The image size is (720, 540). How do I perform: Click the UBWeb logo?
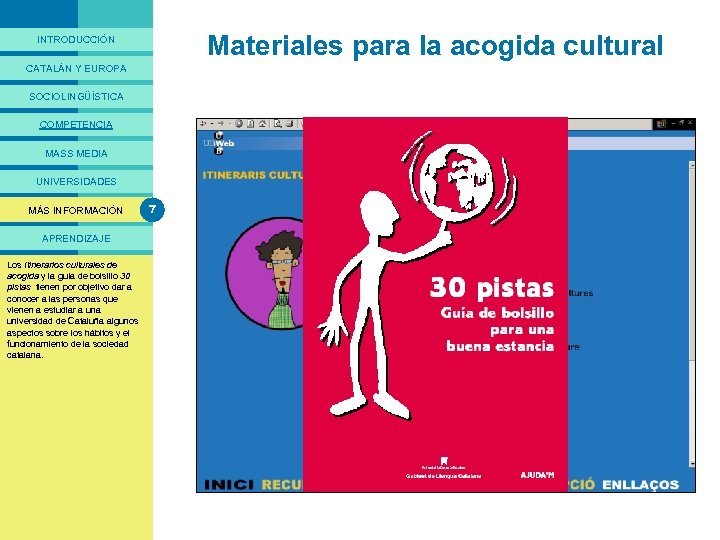(219, 143)
